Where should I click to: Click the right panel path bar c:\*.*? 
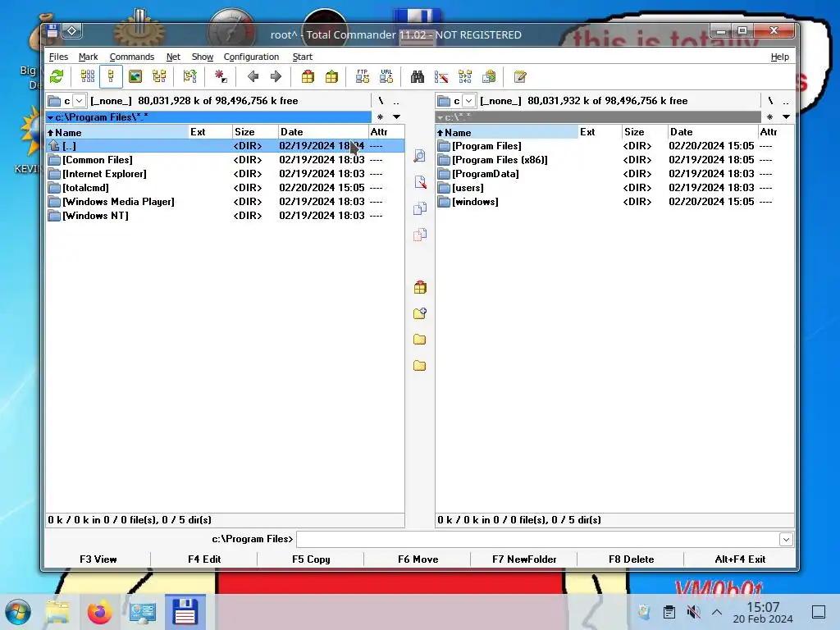(598, 116)
